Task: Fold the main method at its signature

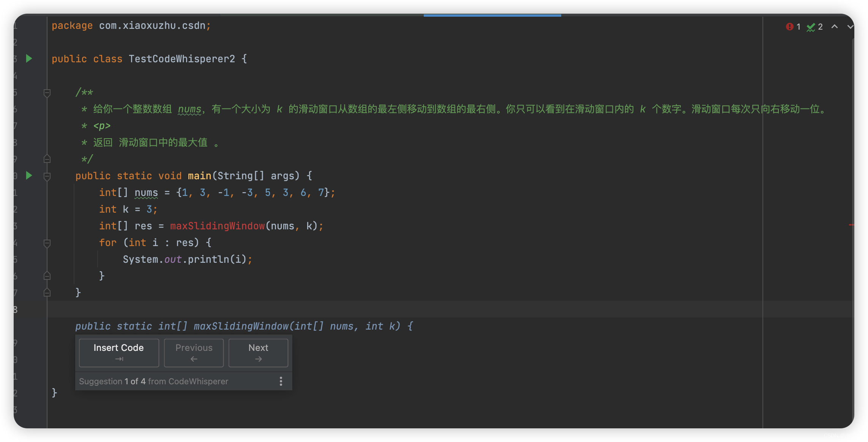Action: click(47, 176)
